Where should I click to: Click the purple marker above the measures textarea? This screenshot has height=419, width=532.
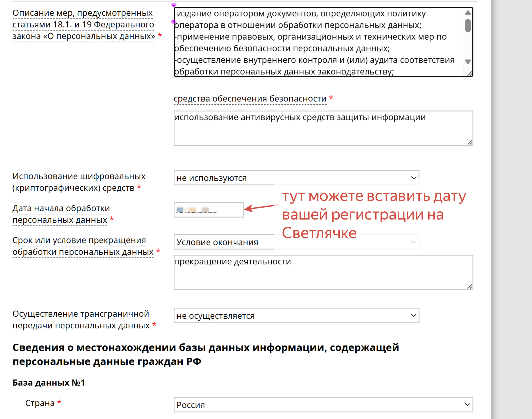pyautogui.click(x=174, y=5)
